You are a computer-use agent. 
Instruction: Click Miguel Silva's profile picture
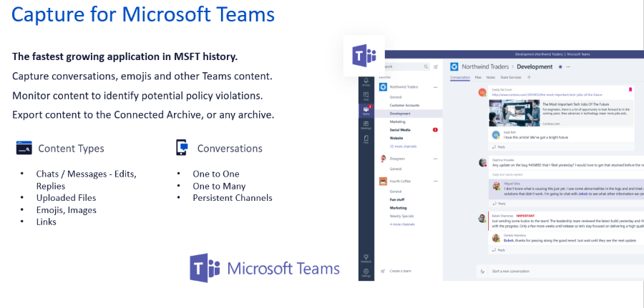(496, 185)
